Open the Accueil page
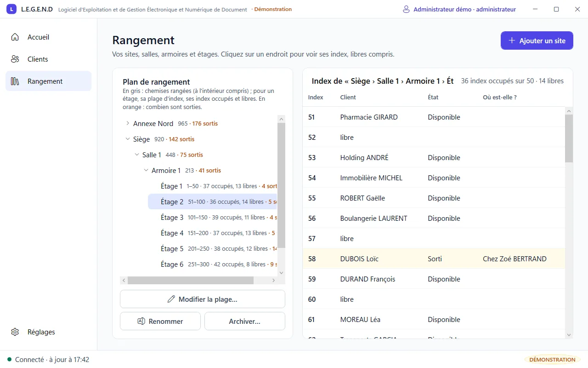Image resolution: width=588 pixels, height=368 pixels. [48, 37]
